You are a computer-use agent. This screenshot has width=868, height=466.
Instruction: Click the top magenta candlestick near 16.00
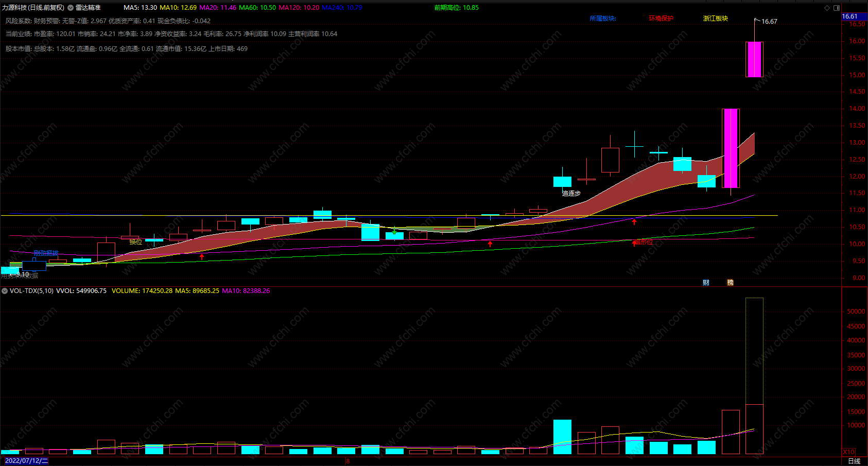(x=754, y=59)
